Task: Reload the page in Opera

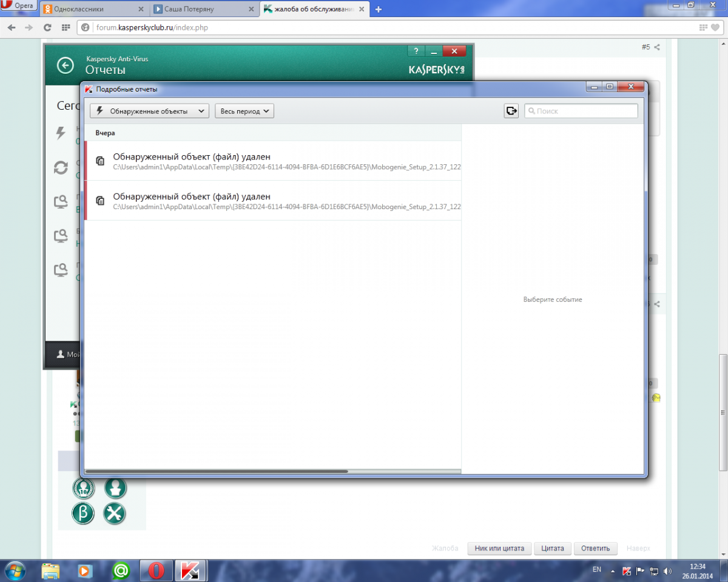Action: (47, 27)
